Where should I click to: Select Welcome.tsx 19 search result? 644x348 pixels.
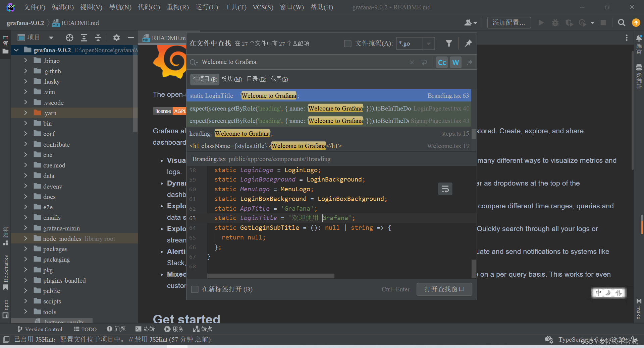pos(329,146)
